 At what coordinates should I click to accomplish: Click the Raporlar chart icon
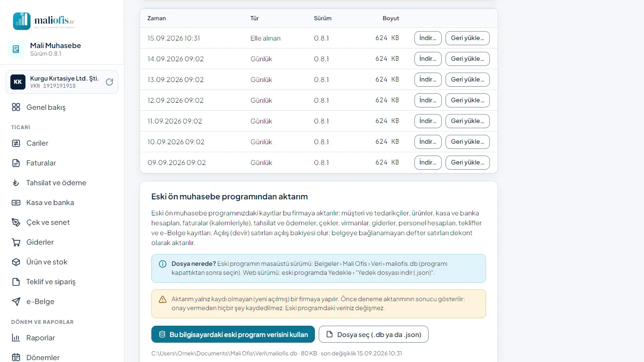pos(16,338)
